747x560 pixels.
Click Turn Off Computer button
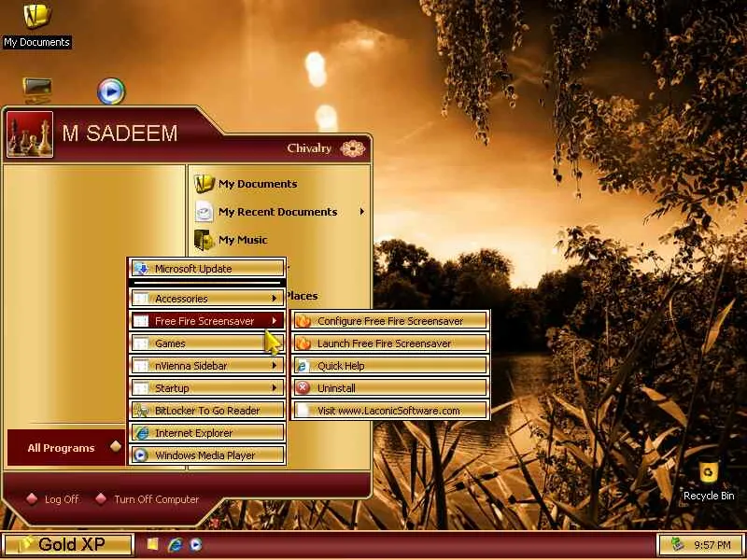click(148, 499)
